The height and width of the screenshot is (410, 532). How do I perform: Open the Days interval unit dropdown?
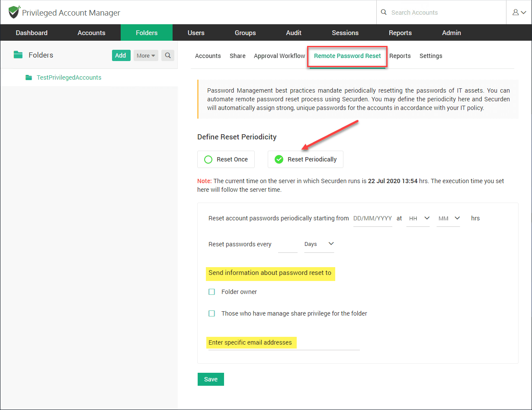(319, 245)
